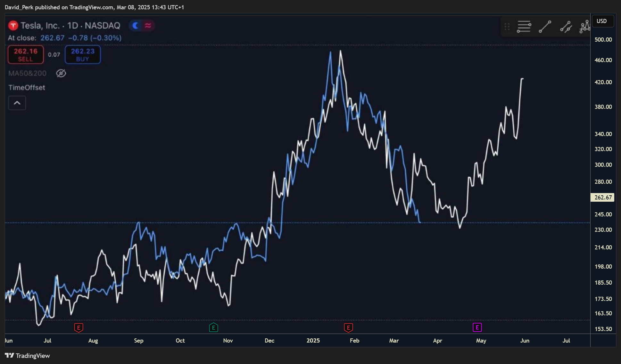Click the 280.00 price axis label

603,182
